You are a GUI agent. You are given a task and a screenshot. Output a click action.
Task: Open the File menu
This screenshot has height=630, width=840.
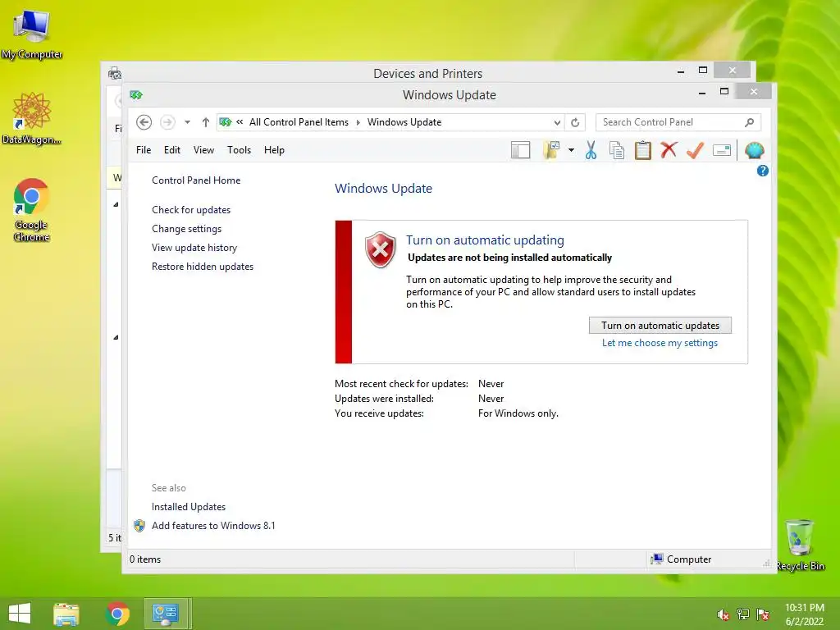point(144,150)
